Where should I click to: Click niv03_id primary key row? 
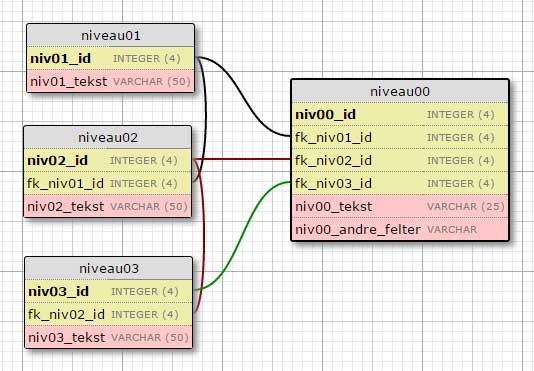109,291
